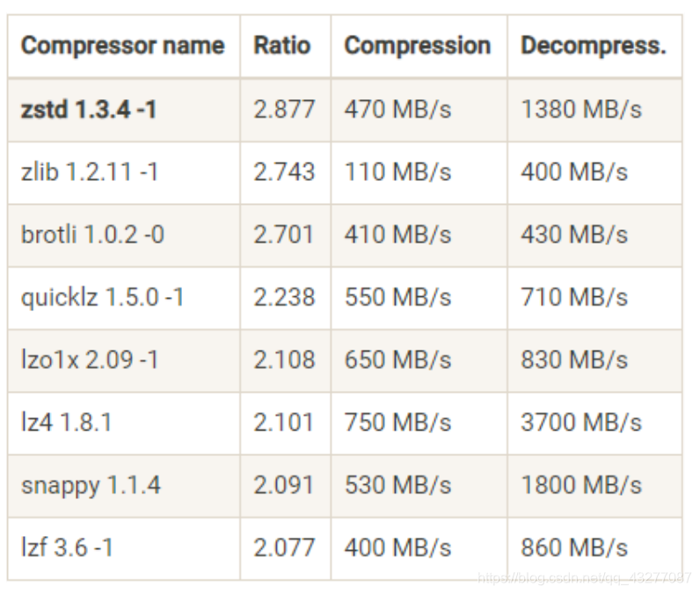Select the quicklz 1.5.0 -1 cell
The width and height of the screenshot is (700, 594).
123,298
